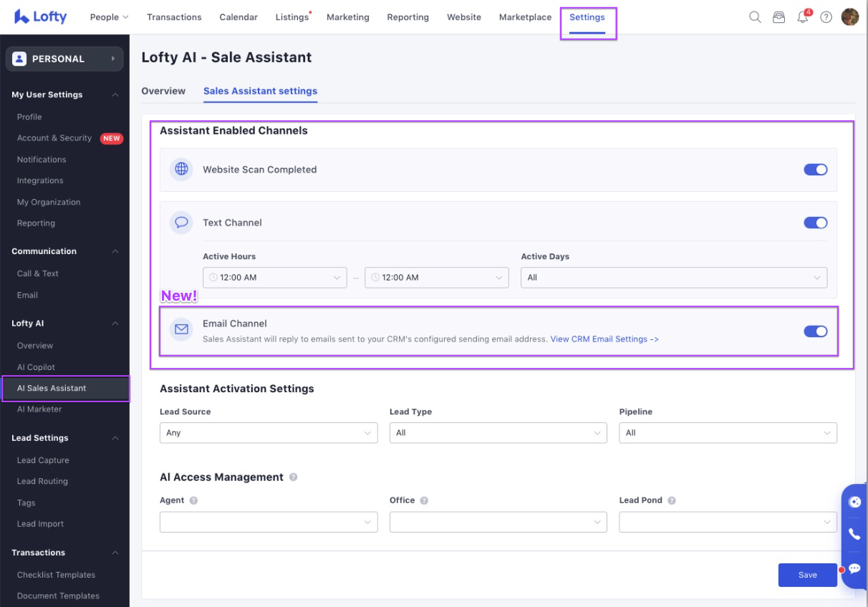Select AI Marketer in the sidebar

(39, 409)
